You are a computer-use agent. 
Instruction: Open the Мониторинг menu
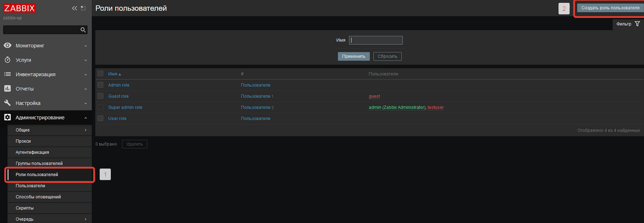click(x=46, y=46)
